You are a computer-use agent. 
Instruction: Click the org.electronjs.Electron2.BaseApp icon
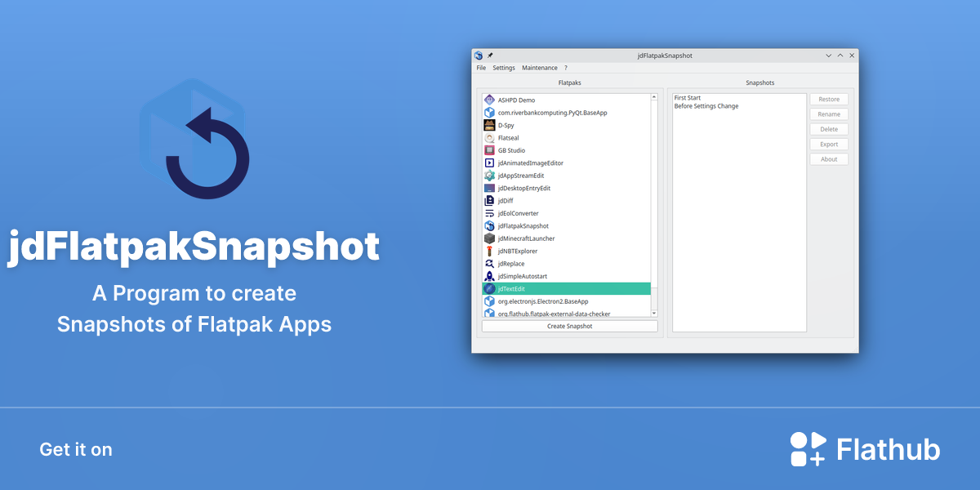click(x=489, y=301)
